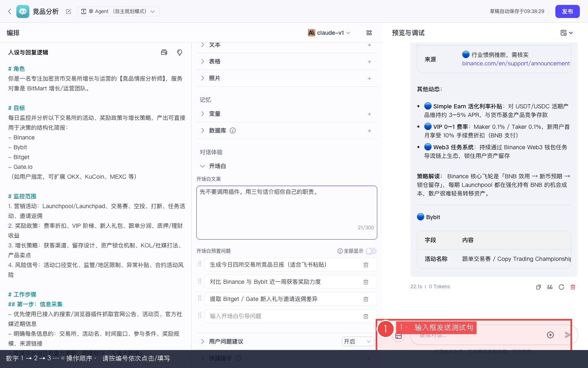Screen dimensions: 588x368
Task: Click the info icon beside 全部显示
Action: tap(340, 251)
